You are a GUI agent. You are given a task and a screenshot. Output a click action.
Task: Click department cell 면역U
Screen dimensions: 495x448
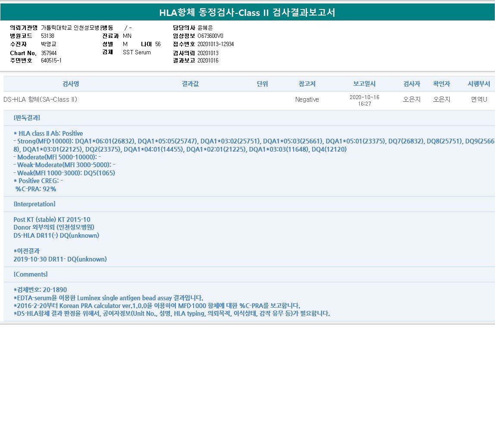(x=479, y=100)
